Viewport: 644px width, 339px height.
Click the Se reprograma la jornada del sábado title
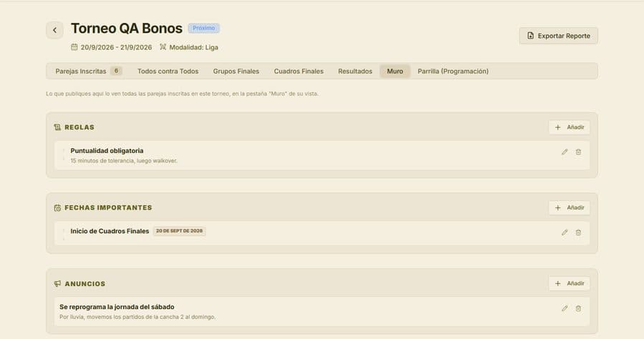(117, 307)
